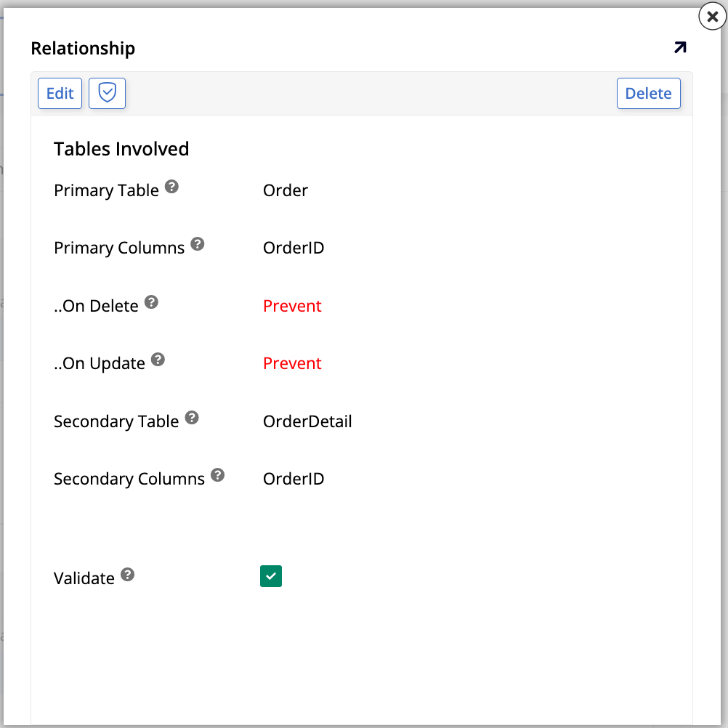
Task: Click the Edit button
Action: coord(60,93)
